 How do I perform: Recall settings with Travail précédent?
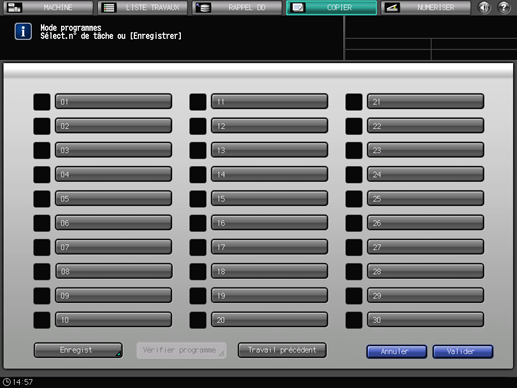pyautogui.click(x=282, y=350)
